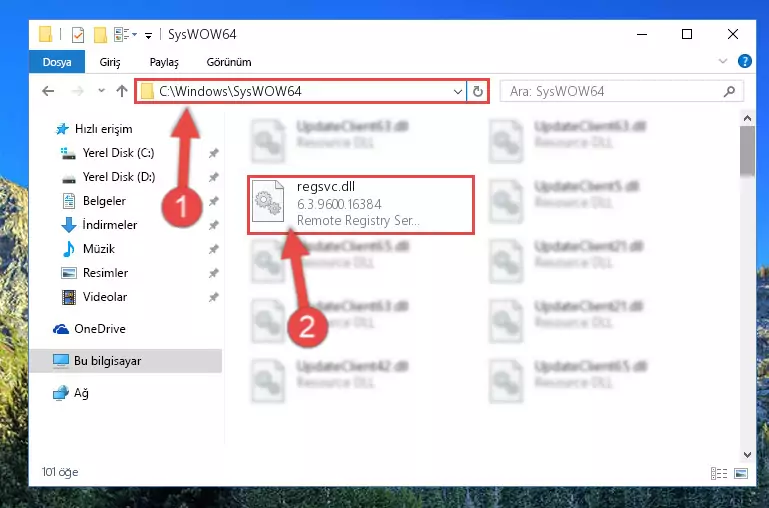Open Yerel Disk (C:)

[x=118, y=153]
